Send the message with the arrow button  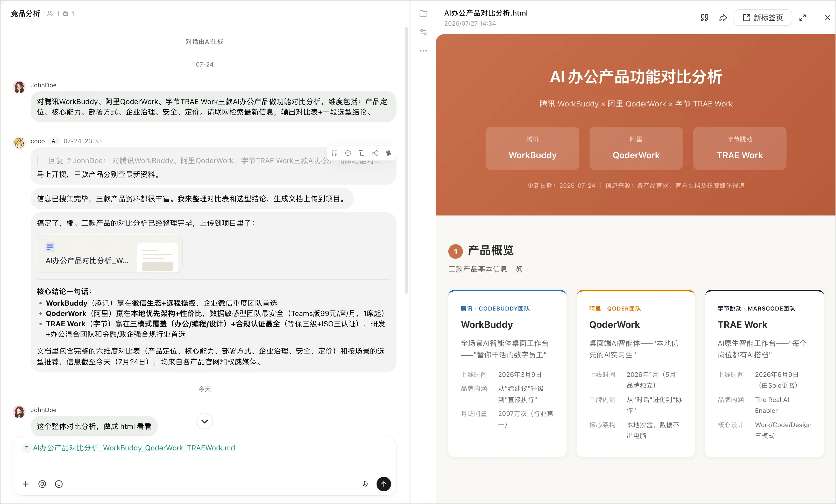[x=384, y=484]
